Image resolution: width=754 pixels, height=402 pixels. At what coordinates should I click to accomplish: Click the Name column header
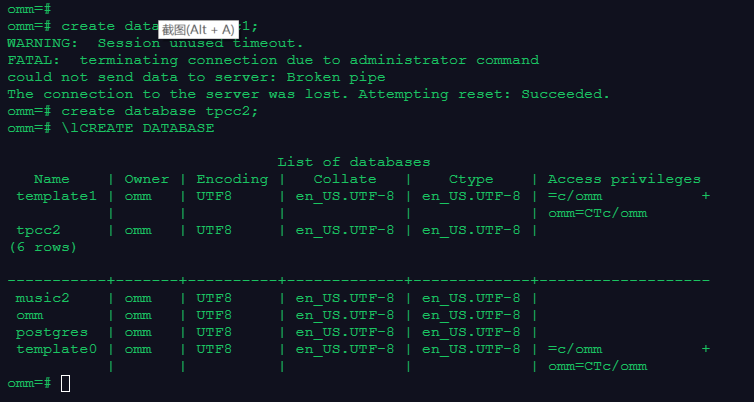click(x=52, y=179)
